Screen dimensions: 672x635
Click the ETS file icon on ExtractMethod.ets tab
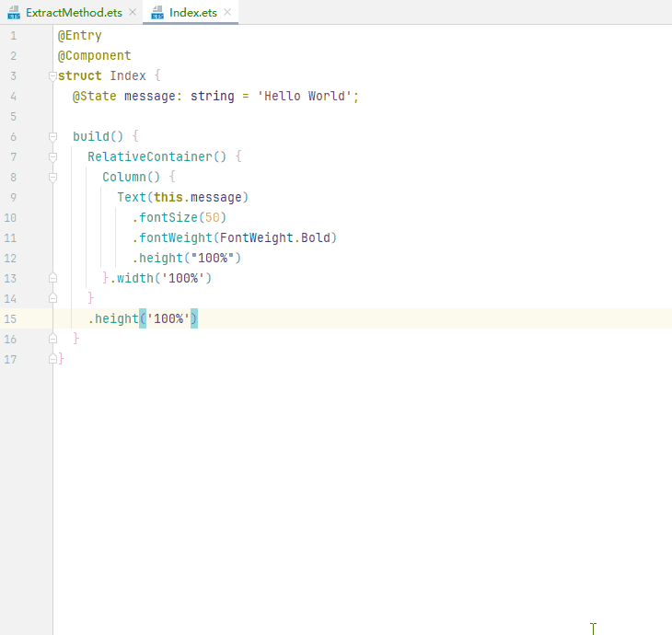(x=14, y=13)
